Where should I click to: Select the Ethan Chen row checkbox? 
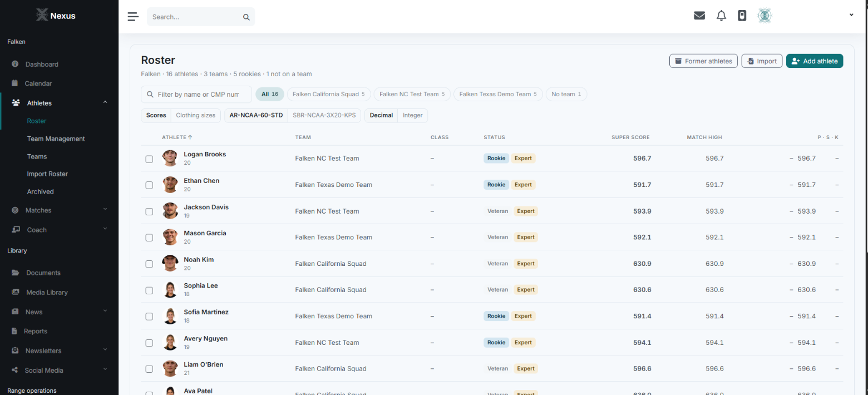[x=149, y=185]
